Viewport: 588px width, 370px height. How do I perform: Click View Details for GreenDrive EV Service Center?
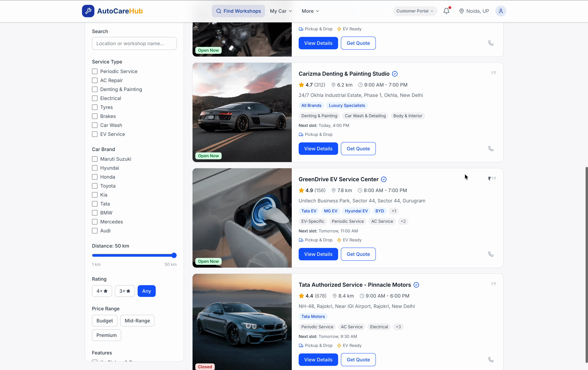point(318,254)
